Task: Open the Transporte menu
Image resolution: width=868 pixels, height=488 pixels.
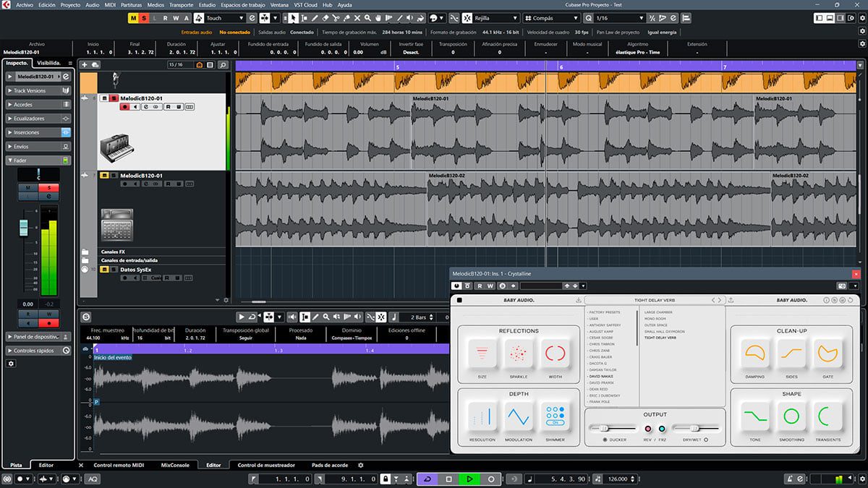Action: [x=181, y=4]
